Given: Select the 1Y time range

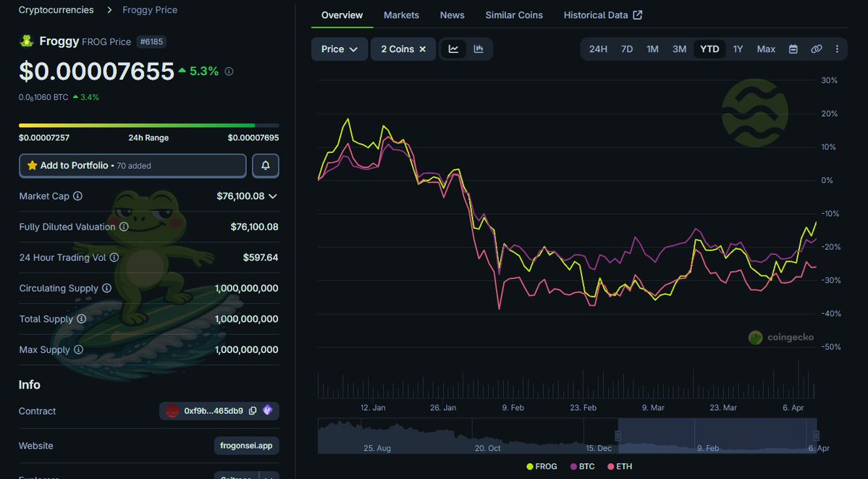Looking at the screenshot, I should (738, 49).
